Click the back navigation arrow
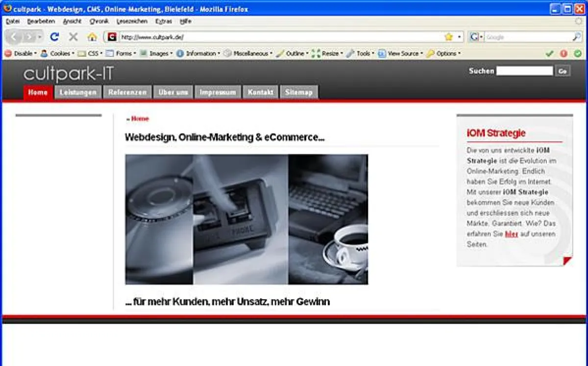Viewport: 588px width, 366px height. tap(14, 37)
